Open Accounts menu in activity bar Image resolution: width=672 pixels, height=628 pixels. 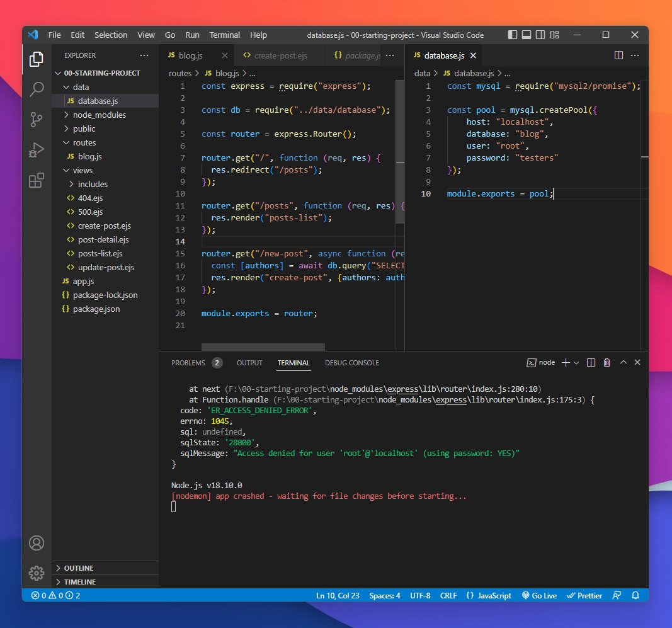(x=37, y=543)
